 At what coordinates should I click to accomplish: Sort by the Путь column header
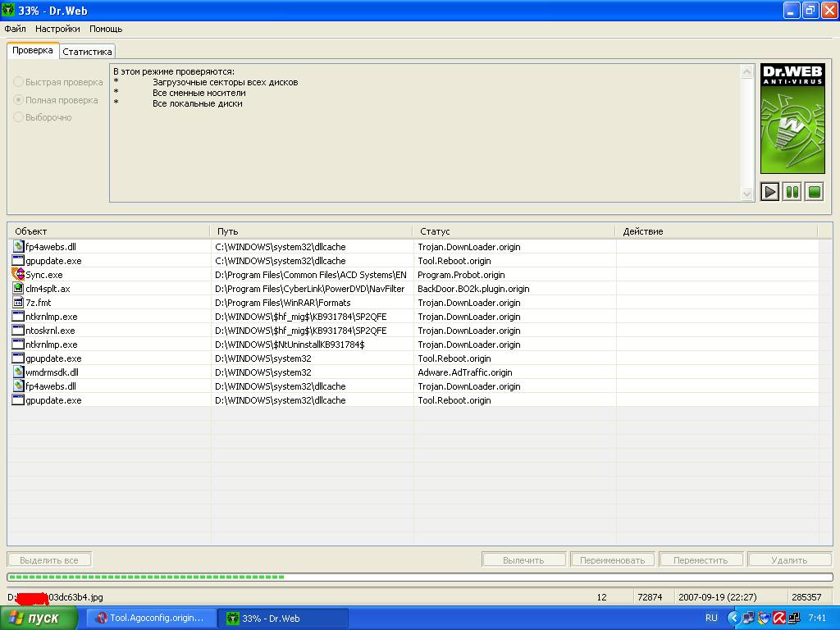click(311, 231)
